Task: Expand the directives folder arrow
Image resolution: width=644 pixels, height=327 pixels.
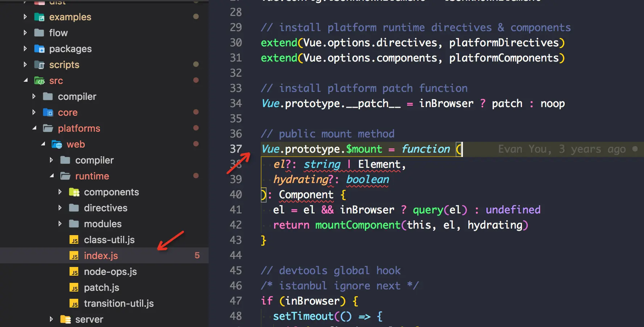Action: click(x=60, y=208)
